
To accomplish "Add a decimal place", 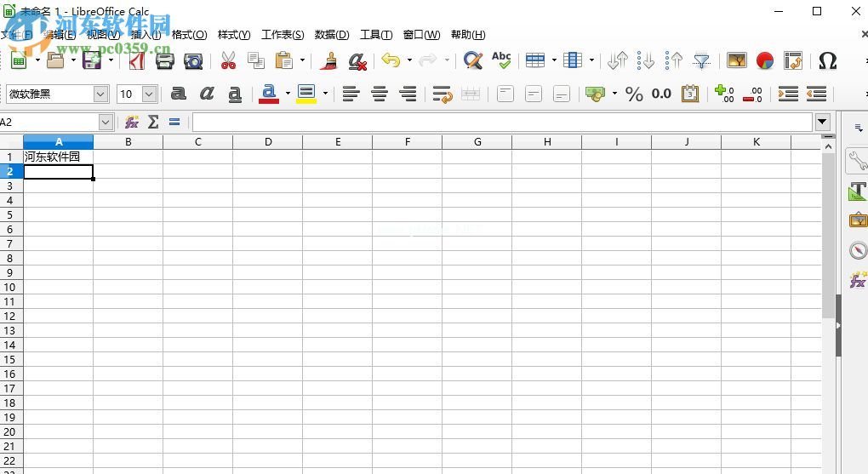I will [x=724, y=94].
